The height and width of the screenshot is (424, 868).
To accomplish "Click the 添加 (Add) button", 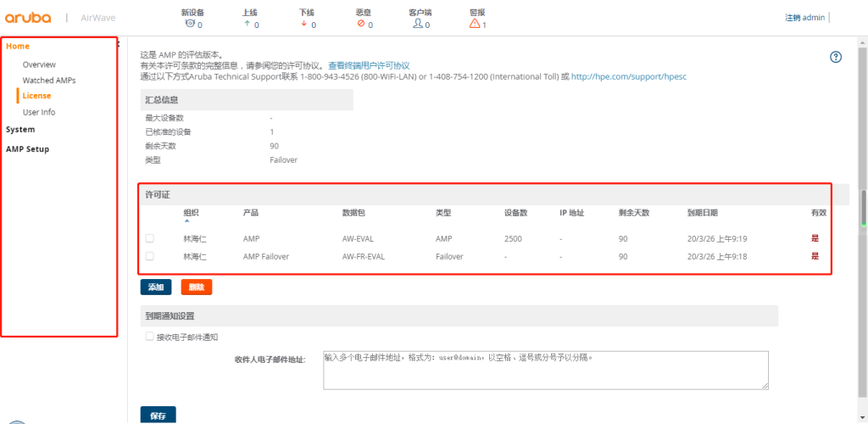I will pyautogui.click(x=156, y=287).
